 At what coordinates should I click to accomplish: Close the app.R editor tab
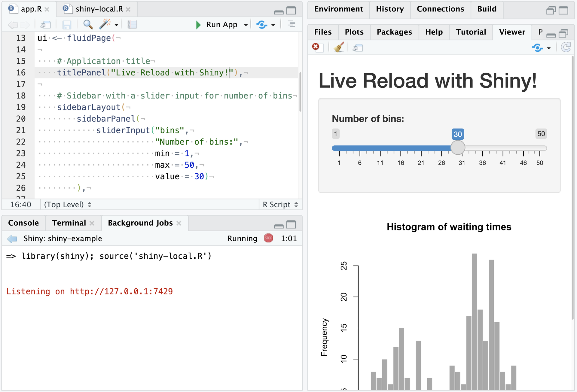[x=47, y=9]
